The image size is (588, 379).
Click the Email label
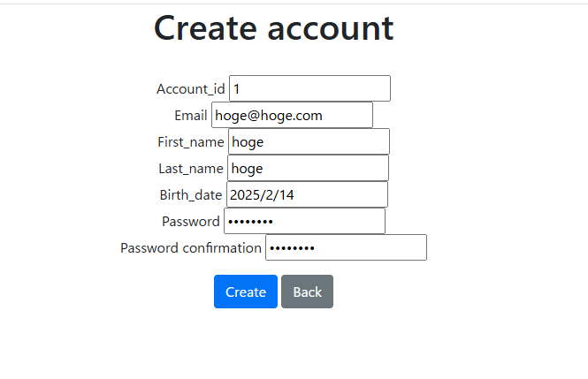(x=190, y=116)
